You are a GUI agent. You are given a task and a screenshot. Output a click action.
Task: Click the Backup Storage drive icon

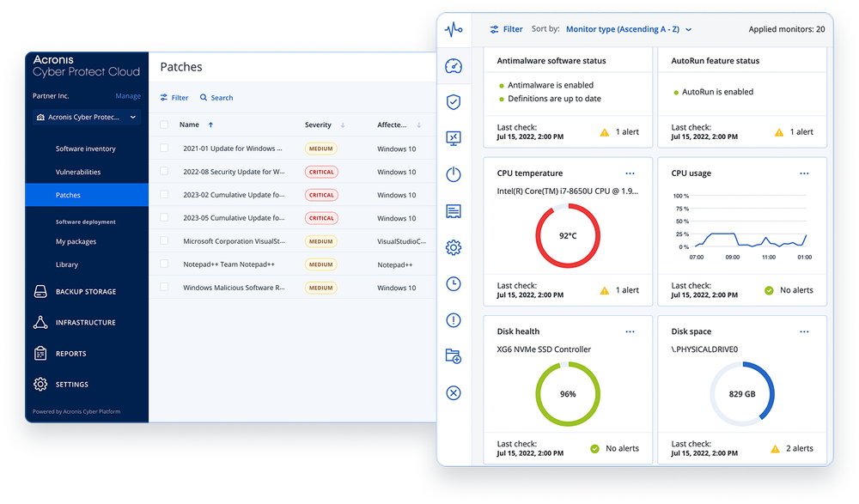(40, 291)
